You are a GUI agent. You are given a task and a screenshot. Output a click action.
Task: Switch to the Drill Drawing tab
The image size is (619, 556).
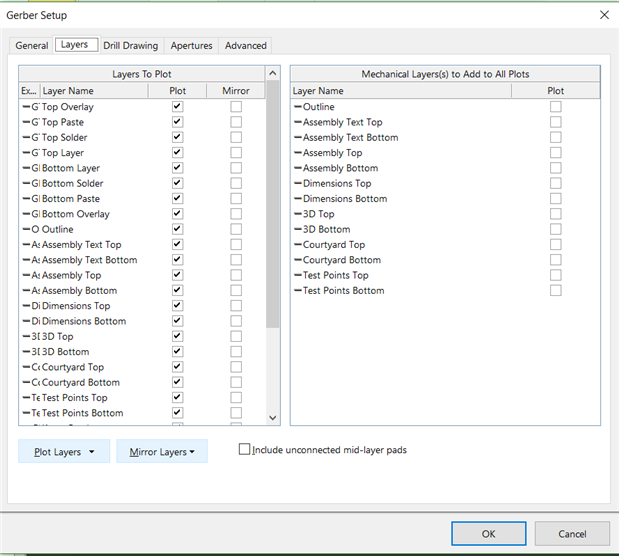[131, 45]
